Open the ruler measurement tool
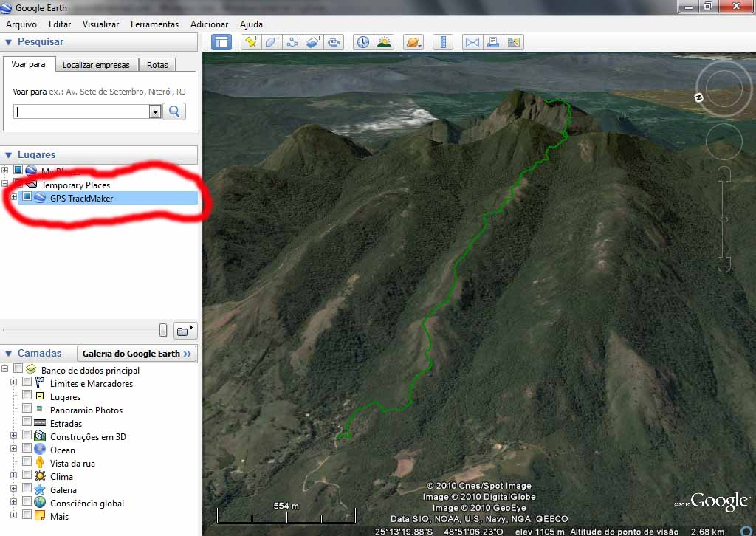This screenshot has width=756, height=536. tap(443, 42)
